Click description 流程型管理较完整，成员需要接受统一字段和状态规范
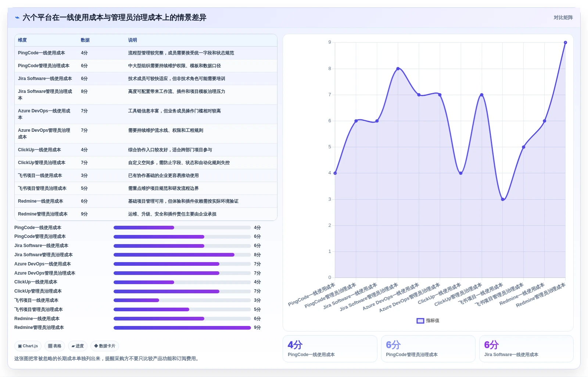 [181, 53]
